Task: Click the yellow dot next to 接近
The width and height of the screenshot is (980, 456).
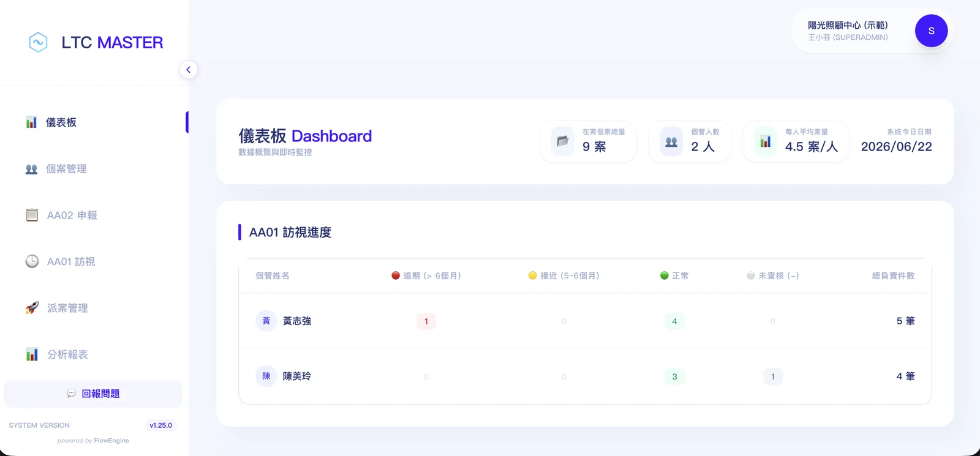Action: [532, 275]
